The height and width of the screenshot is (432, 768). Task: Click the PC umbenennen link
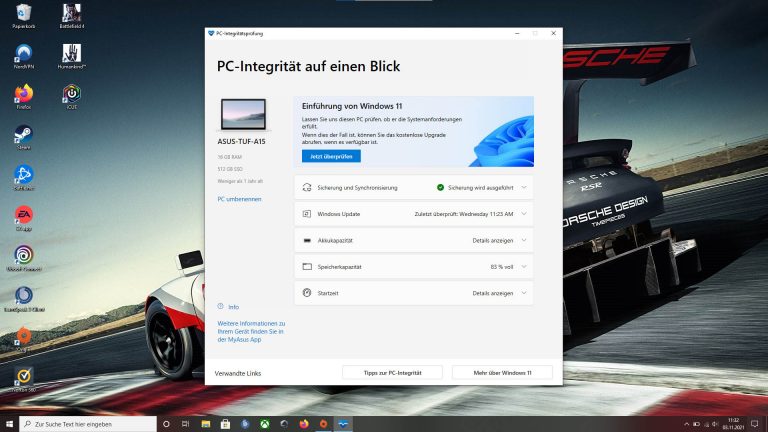point(239,199)
